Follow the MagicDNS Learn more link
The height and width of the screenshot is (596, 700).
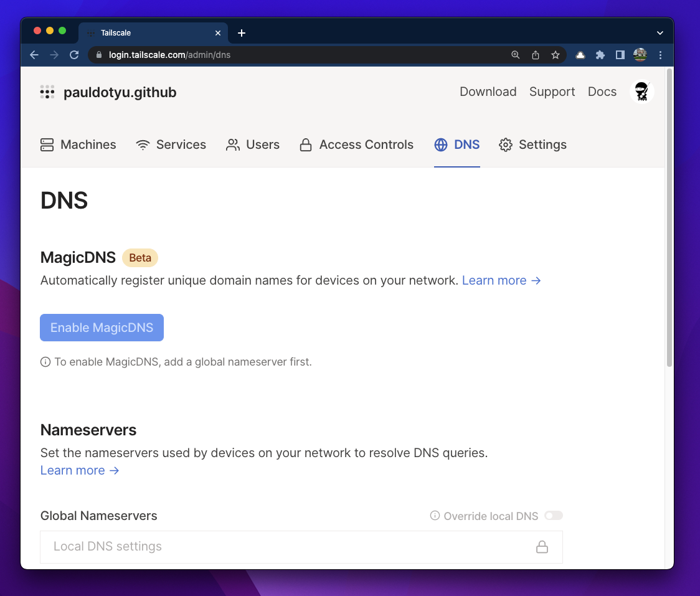click(x=501, y=280)
